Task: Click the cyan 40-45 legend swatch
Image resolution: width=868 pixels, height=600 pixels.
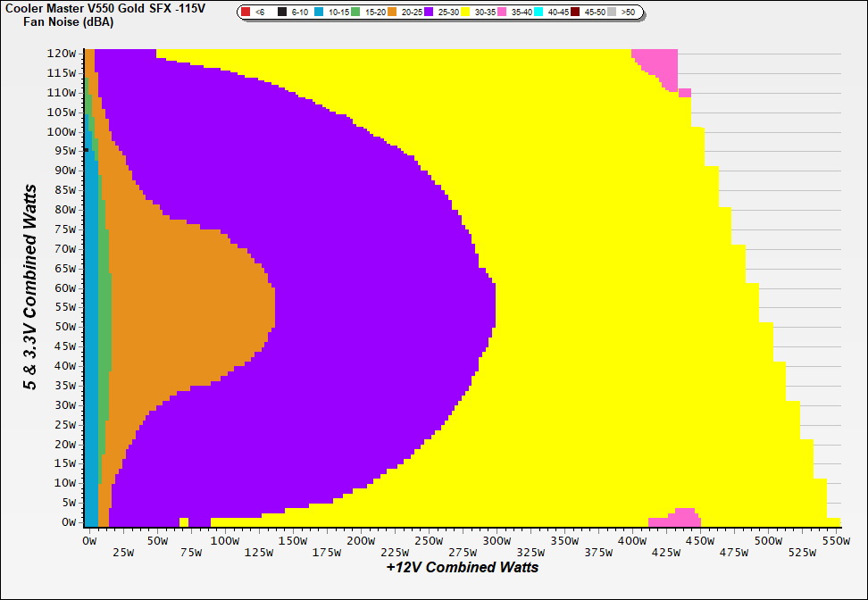Action: tap(538, 12)
